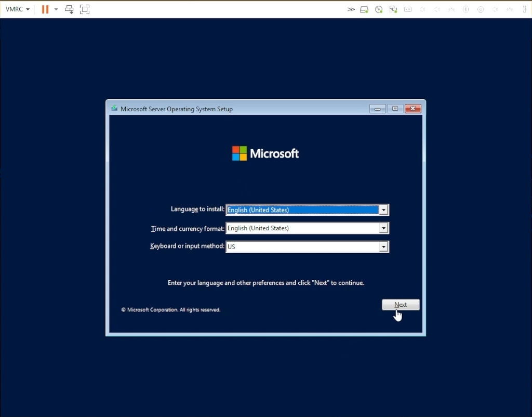Click the toolbar pin bracket icon
Screen dimensions: 532x417
click(525, 9)
